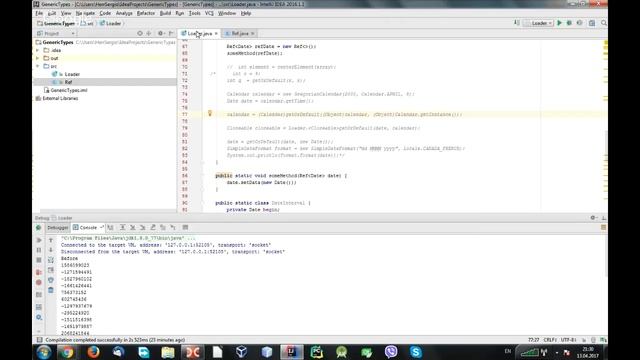Click 'Before' line in console output

pos(69,258)
